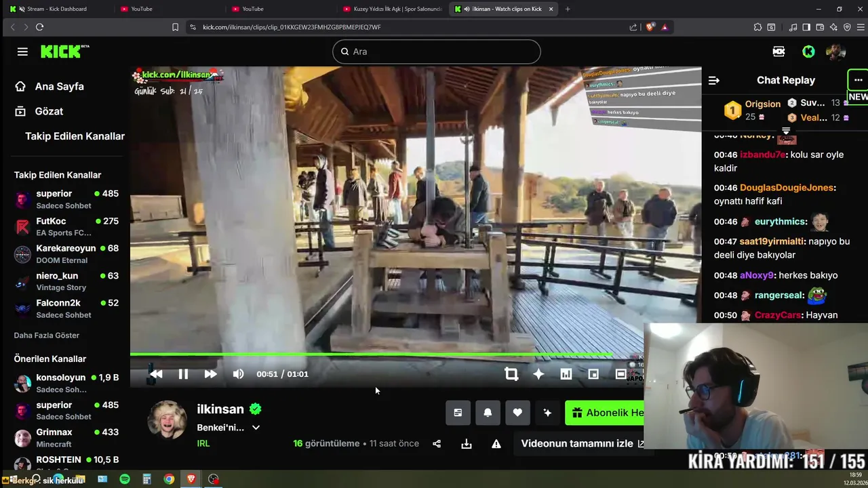Open ROSHTEIN recommended channel
This screenshot has height=488, width=868.
66,464
